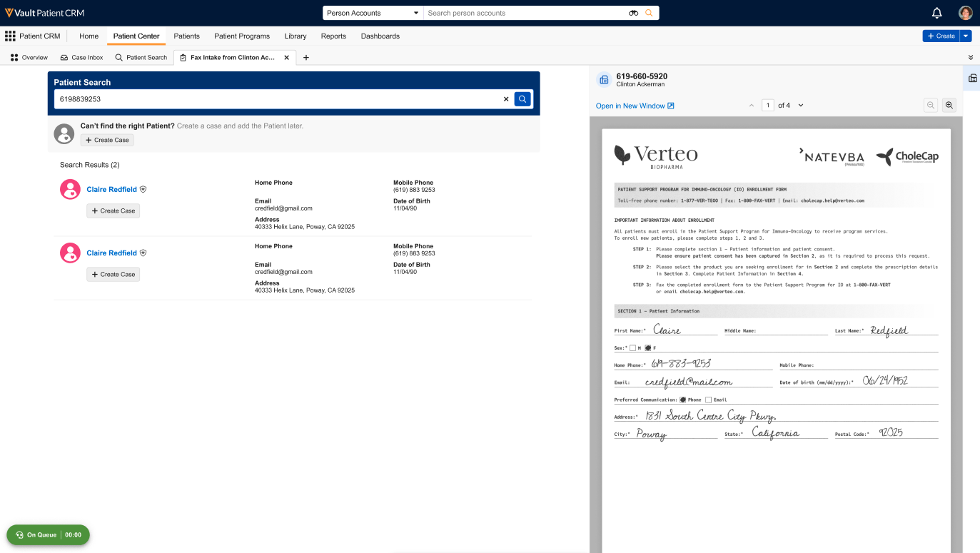
Task: Open the app launcher grid icon
Action: click(10, 36)
